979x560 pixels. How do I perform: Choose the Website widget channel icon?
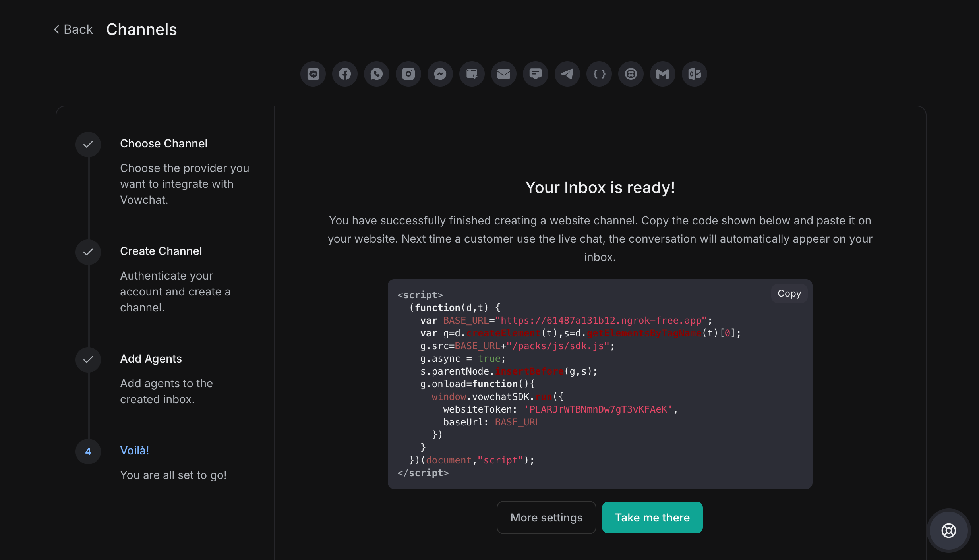click(472, 74)
